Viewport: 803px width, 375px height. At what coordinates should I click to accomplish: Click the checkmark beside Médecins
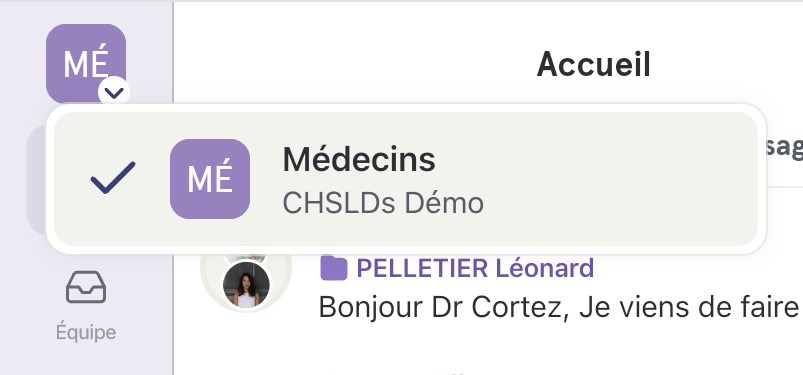coord(113,178)
